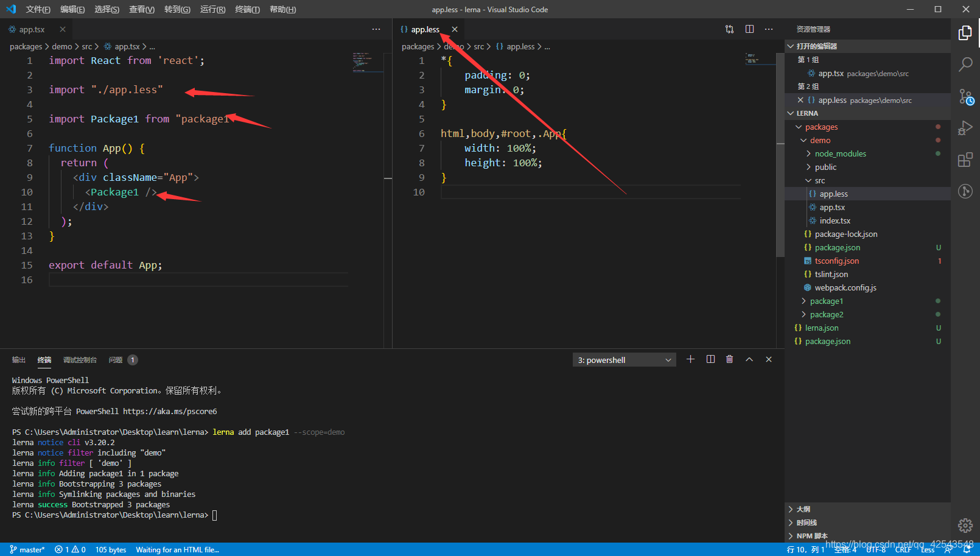Open the 文件(F) menu
The image size is (980, 556).
tap(38, 9)
